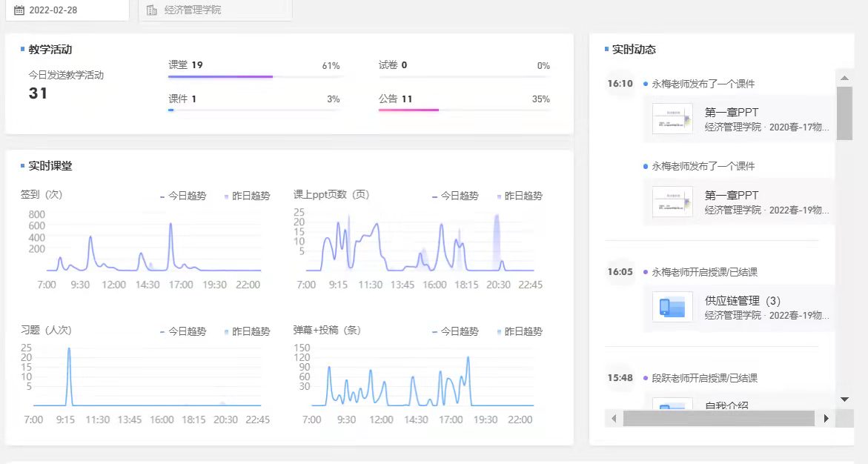Click the 自我介绍 class icon
Screen dimensions: 868x464
tap(672, 405)
